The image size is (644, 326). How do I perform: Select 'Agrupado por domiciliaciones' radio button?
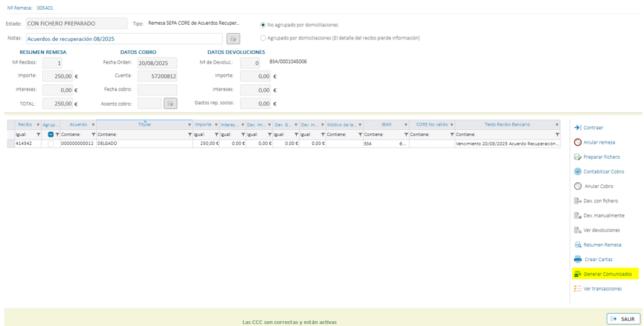point(263,38)
